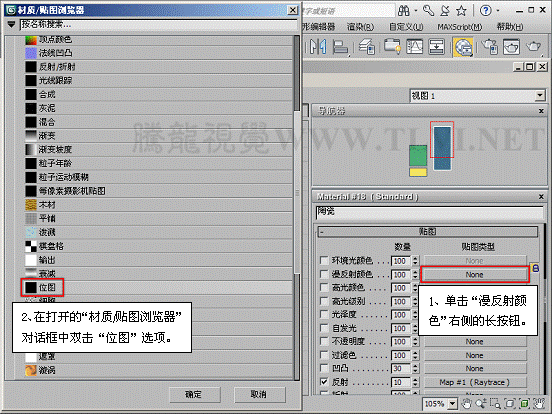Open the Schematic View toolbar icon

click(x=437, y=46)
